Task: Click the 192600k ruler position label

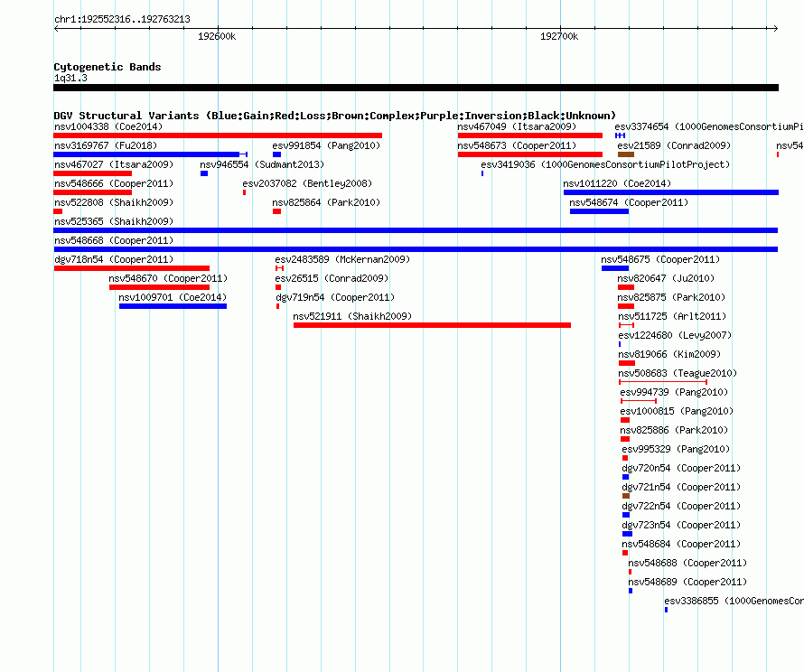Action: tap(217, 36)
